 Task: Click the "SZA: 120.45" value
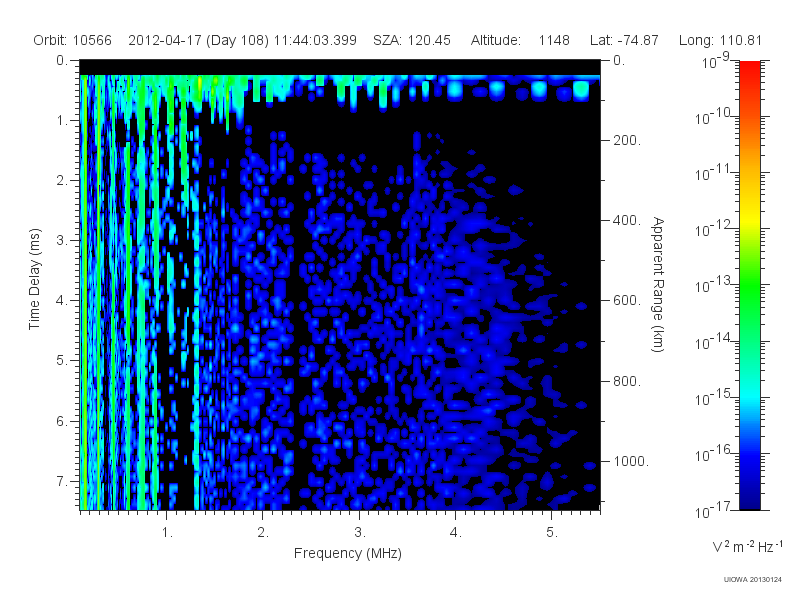[x=412, y=40]
